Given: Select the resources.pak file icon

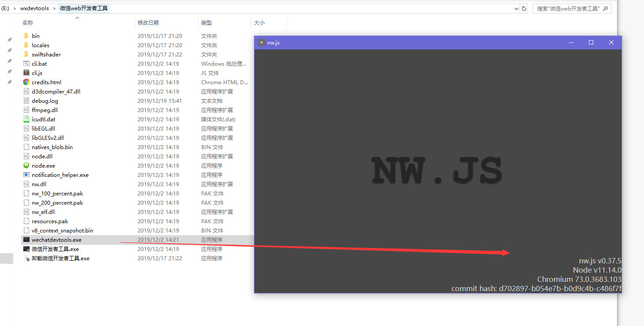Looking at the screenshot, I should (x=26, y=221).
